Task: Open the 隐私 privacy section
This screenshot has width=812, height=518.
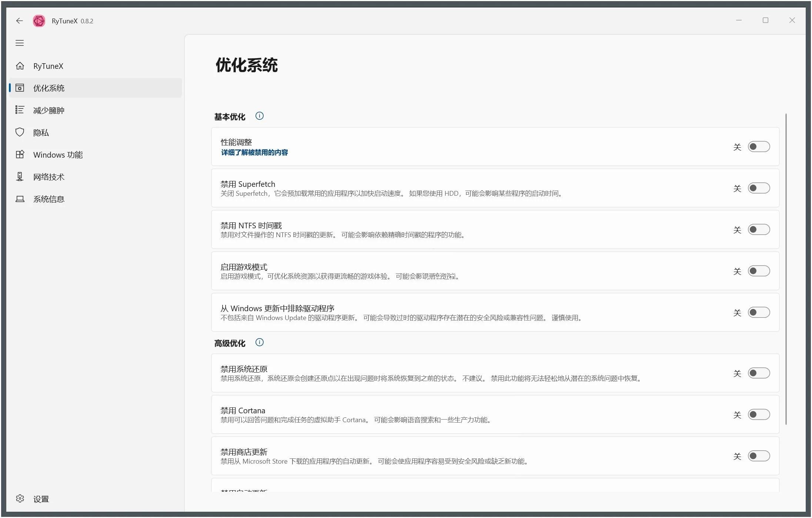Action: click(41, 132)
